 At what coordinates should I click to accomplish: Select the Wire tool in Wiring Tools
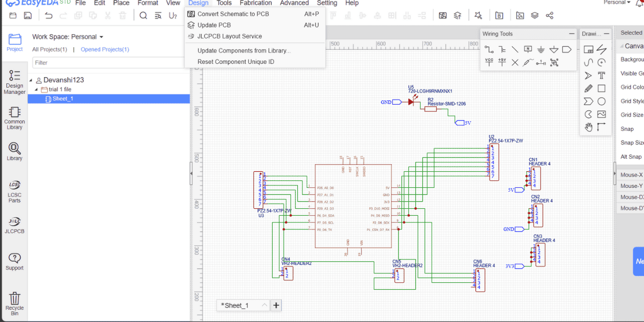coord(489,49)
